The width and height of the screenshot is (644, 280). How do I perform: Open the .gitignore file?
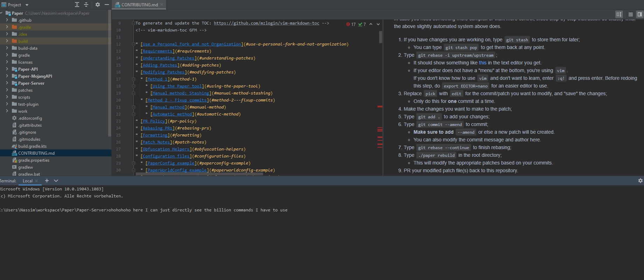pyautogui.click(x=27, y=132)
